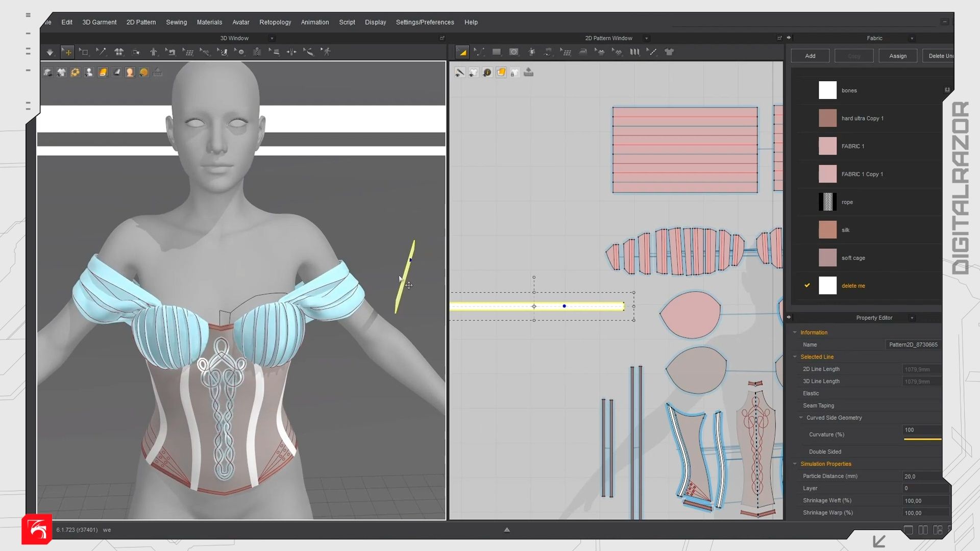Click the Assign button
The width and height of the screenshot is (980, 551).
coord(897,56)
